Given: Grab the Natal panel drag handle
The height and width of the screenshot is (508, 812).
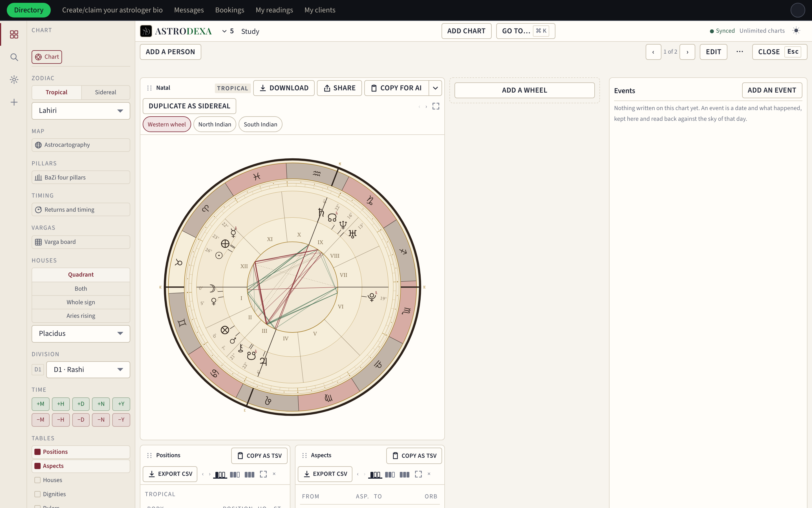Looking at the screenshot, I should (x=149, y=88).
